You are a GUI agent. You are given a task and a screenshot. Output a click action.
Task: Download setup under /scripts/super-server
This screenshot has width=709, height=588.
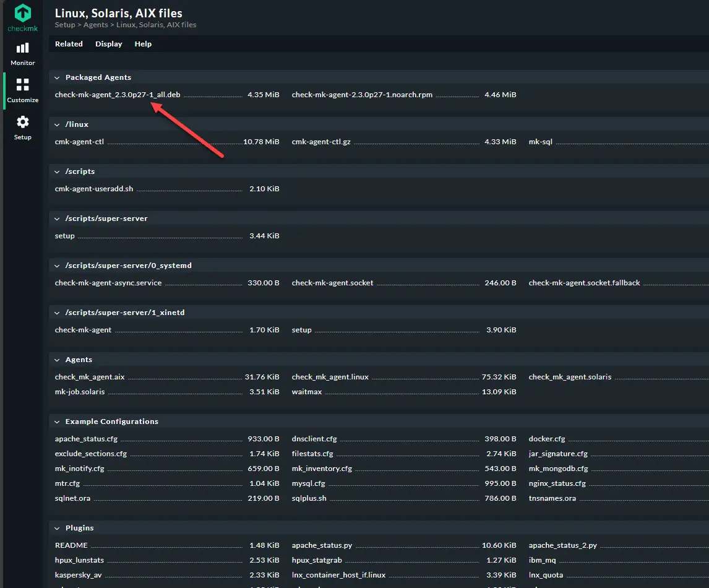tap(65, 236)
